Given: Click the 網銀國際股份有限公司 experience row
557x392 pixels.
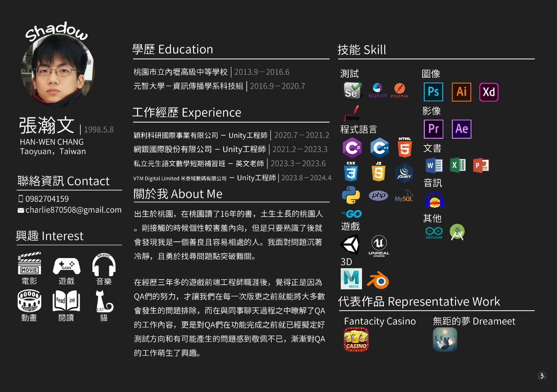Looking at the screenshot, I should 230,149.
